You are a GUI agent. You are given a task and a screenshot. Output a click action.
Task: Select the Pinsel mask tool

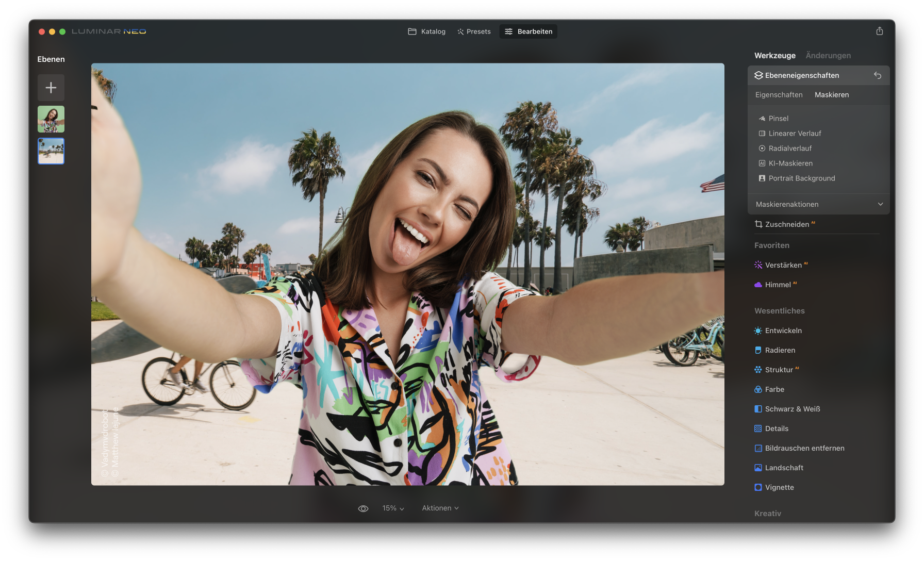778,119
